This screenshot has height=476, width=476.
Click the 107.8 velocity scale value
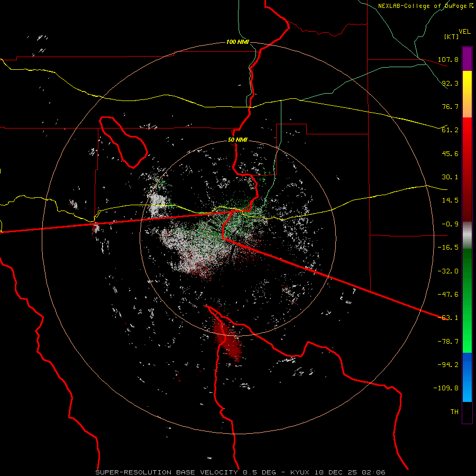448,59
